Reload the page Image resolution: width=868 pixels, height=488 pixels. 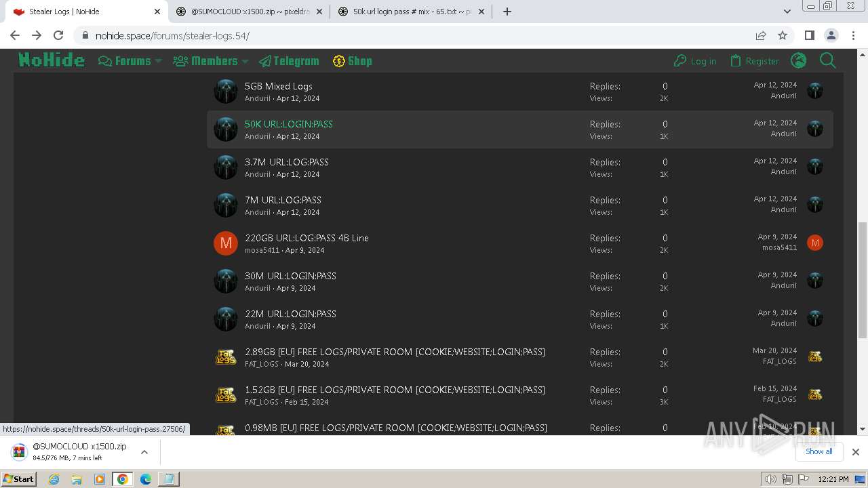pyautogui.click(x=58, y=35)
